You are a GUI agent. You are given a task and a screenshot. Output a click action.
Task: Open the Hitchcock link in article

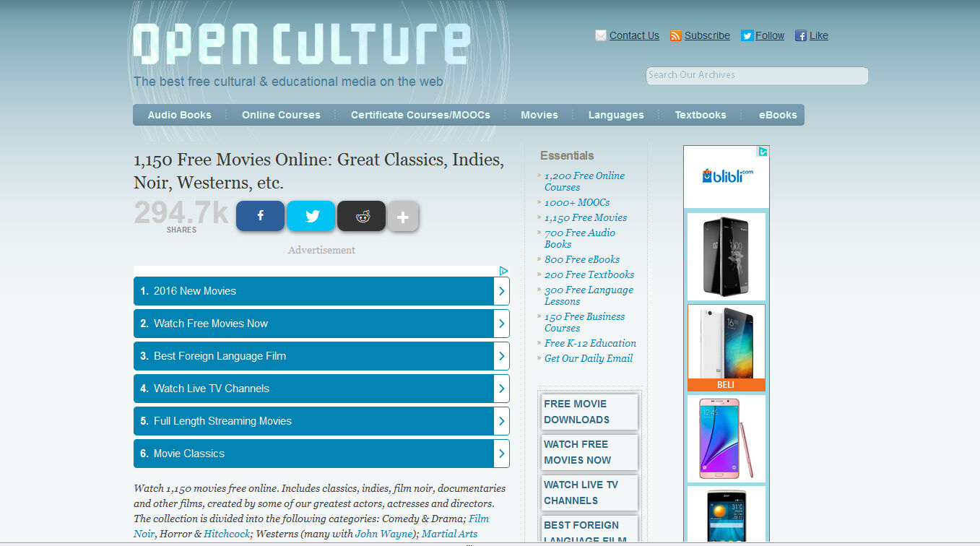tap(227, 534)
